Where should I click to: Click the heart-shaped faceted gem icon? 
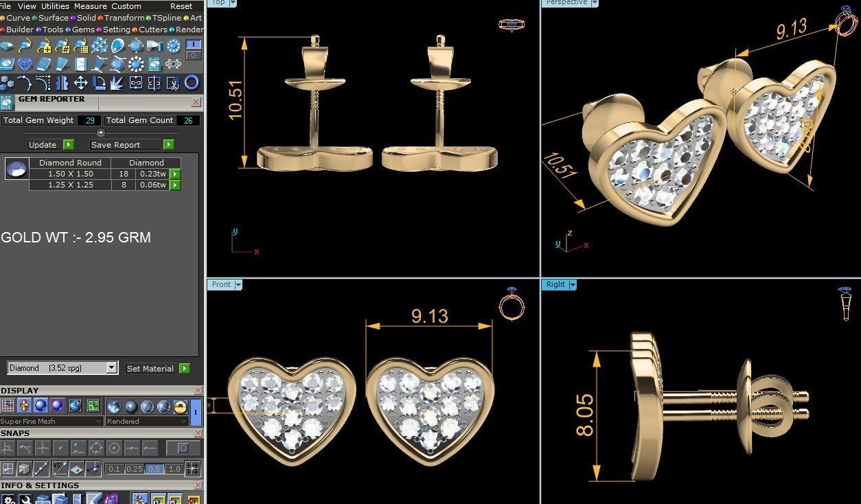[x=25, y=64]
